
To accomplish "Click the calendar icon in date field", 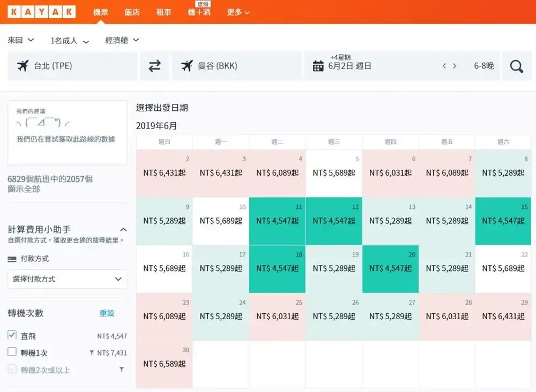I will 318,65.
